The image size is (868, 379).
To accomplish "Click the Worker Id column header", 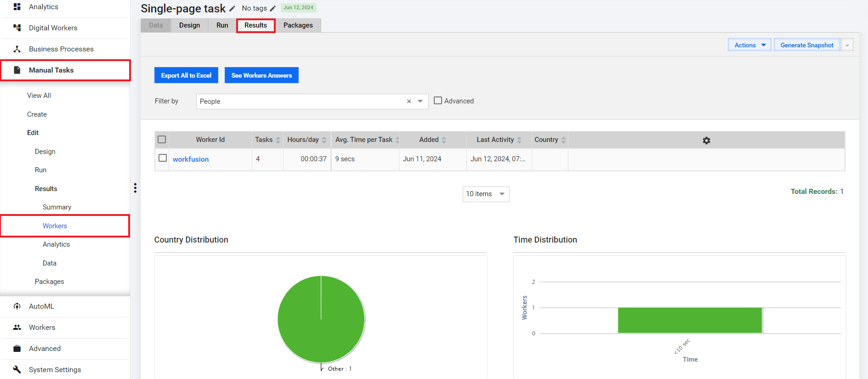I will click(x=210, y=140).
